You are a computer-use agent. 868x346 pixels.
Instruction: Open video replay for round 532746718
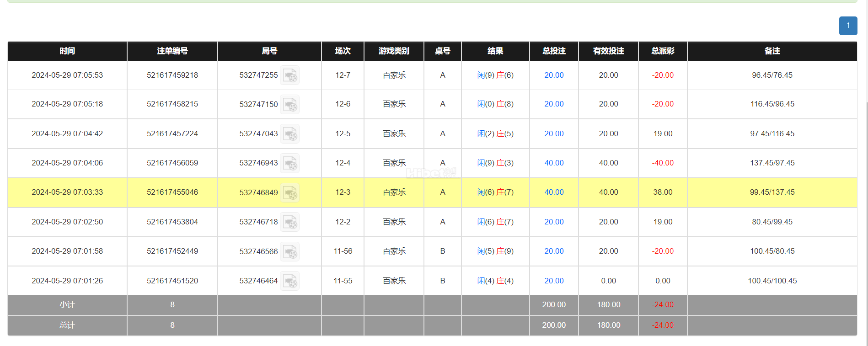289,222
